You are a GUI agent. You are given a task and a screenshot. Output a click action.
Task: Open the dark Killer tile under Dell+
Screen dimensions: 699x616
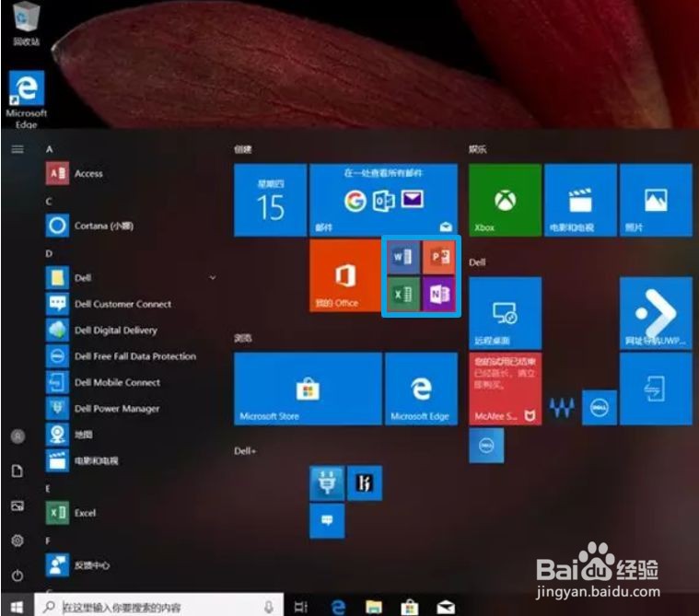click(x=365, y=482)
